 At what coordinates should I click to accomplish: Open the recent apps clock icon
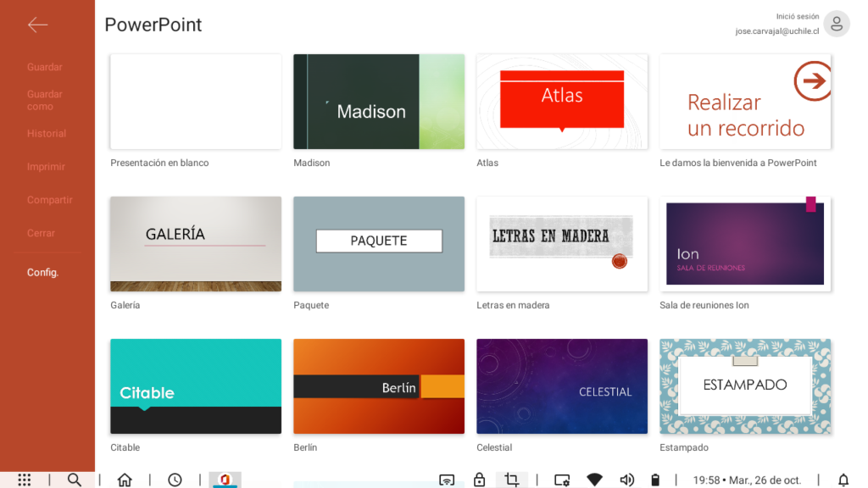(x=175, y=480)
